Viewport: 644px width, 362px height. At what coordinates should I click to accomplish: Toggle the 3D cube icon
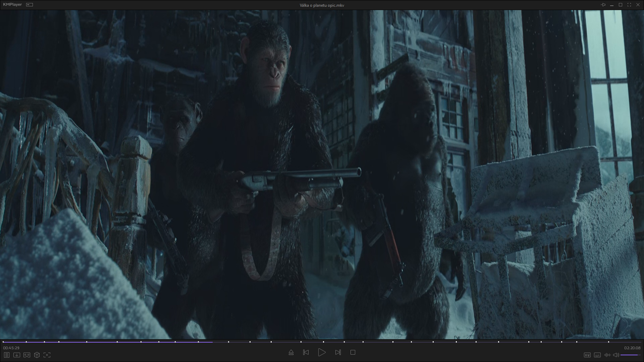[37, 355]
